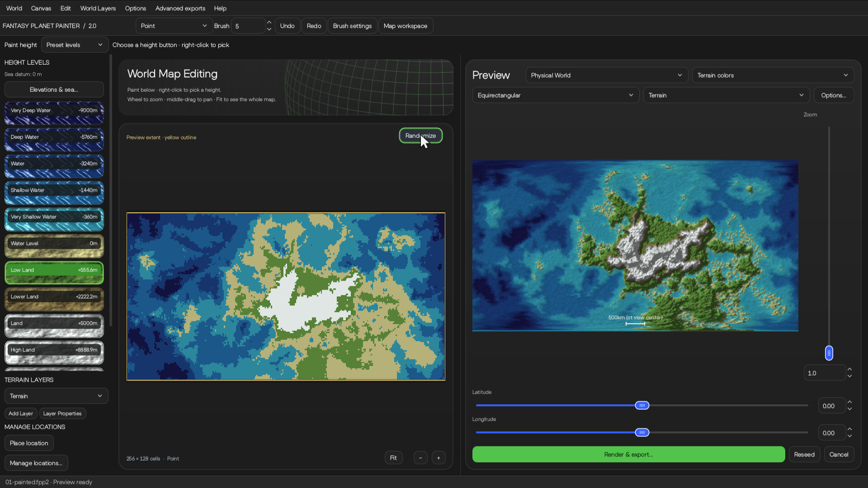Open Preset levels dropdown
The height and width of the screenshot is (488, 868).
[x=75, y=45]
